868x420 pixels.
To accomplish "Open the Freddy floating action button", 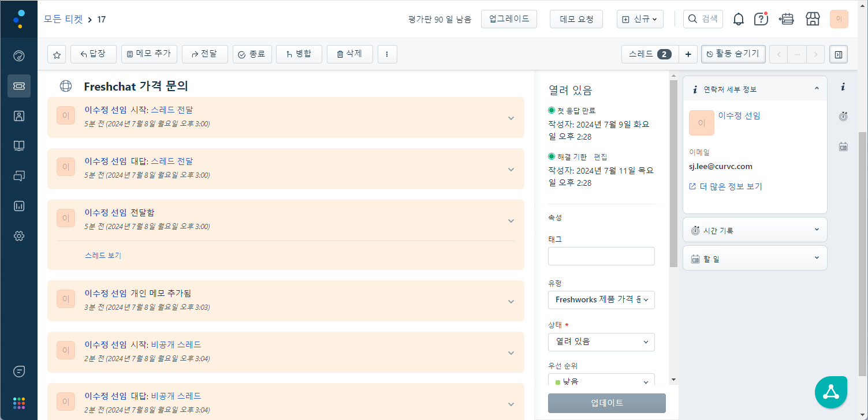I will [x=831, y=392].
